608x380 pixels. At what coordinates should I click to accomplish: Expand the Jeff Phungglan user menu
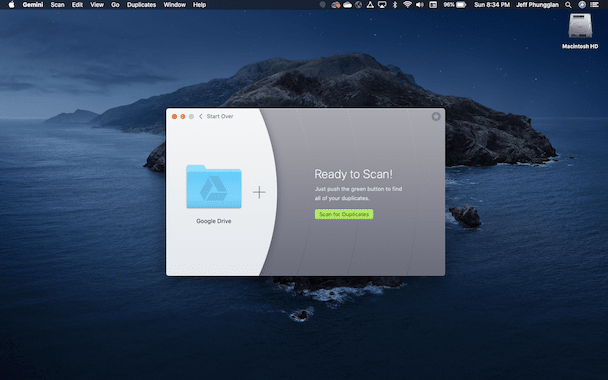pyautogui.click(x=537, y=5)
